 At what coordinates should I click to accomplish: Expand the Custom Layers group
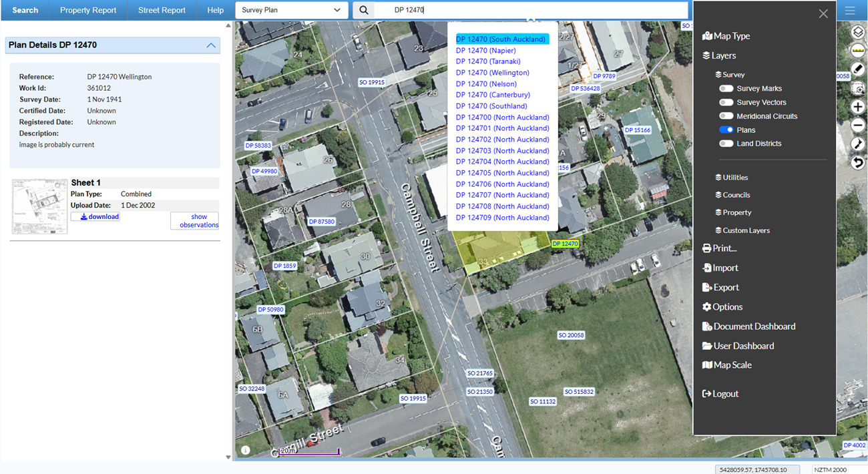[742, 230]
